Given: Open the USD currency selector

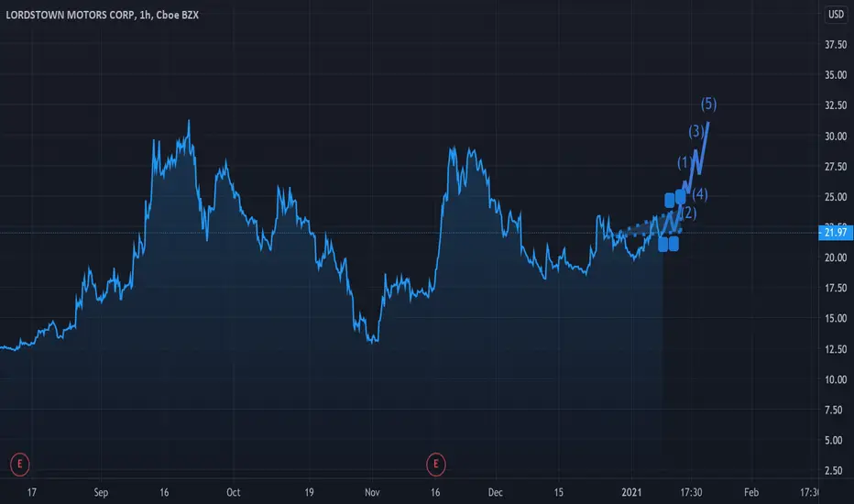Looking at the screenshot, I should point(836,14).
